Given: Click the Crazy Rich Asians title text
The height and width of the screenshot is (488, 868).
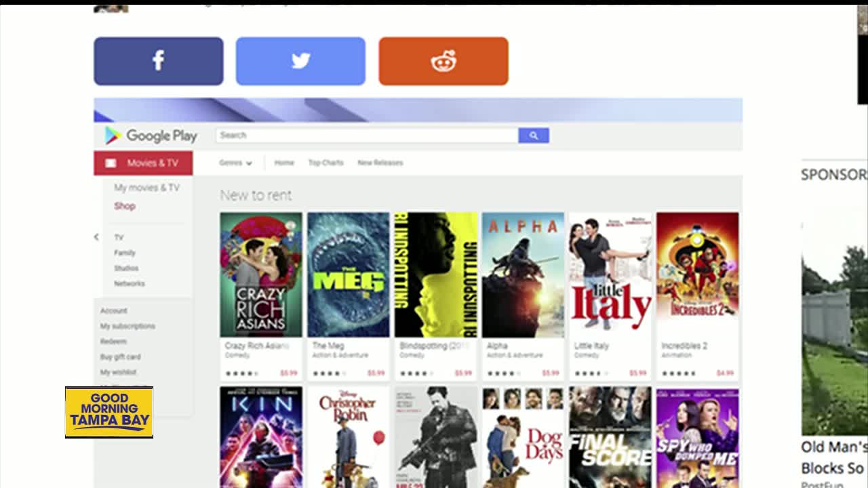Looking at the screenshot, I should coord(257,346).
